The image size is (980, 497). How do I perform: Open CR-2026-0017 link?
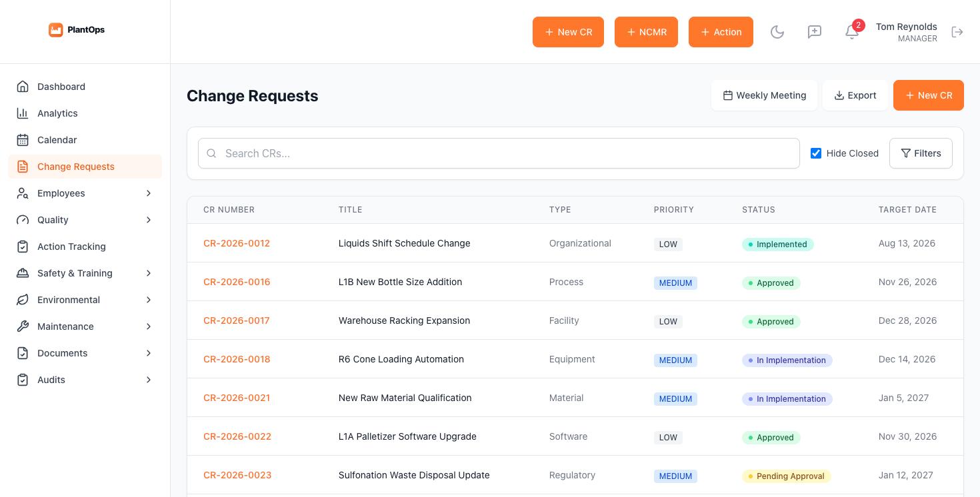pos(237,320)
